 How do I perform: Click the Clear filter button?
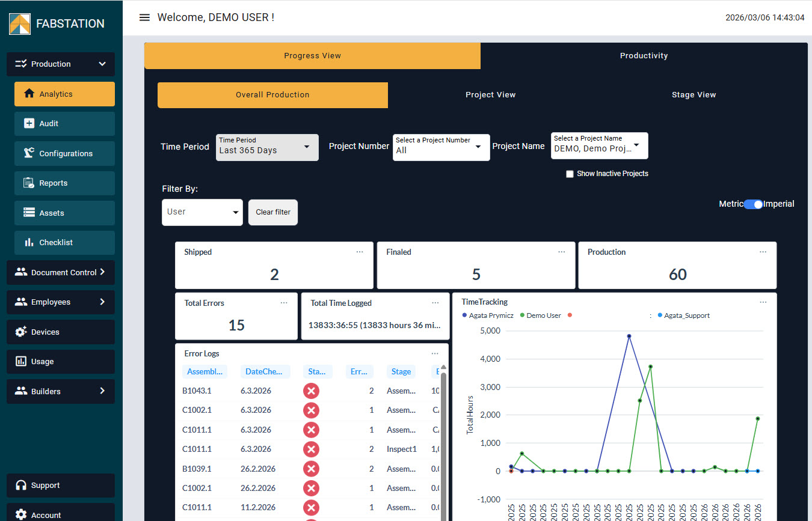tap(273, 213)
